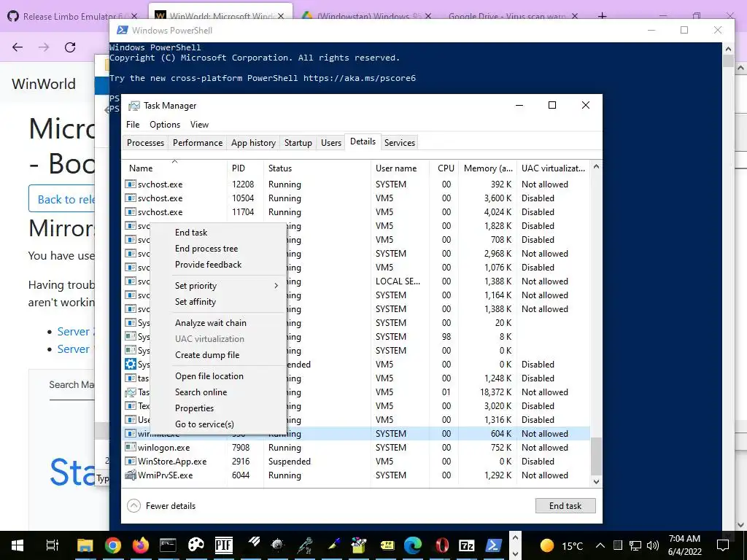Select the winlogon.exe process row
The image size is (747, 560).
tap(356, 447)
